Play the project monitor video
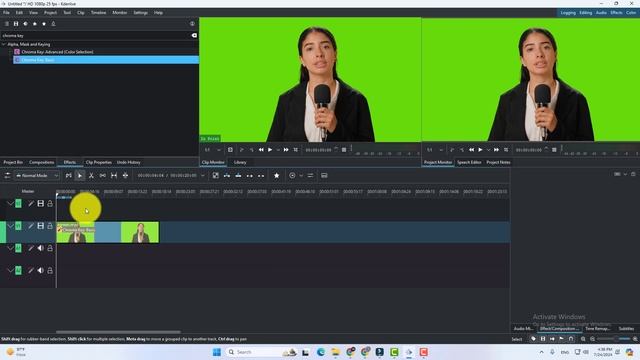The image size is (640, 360). (480, 150)
